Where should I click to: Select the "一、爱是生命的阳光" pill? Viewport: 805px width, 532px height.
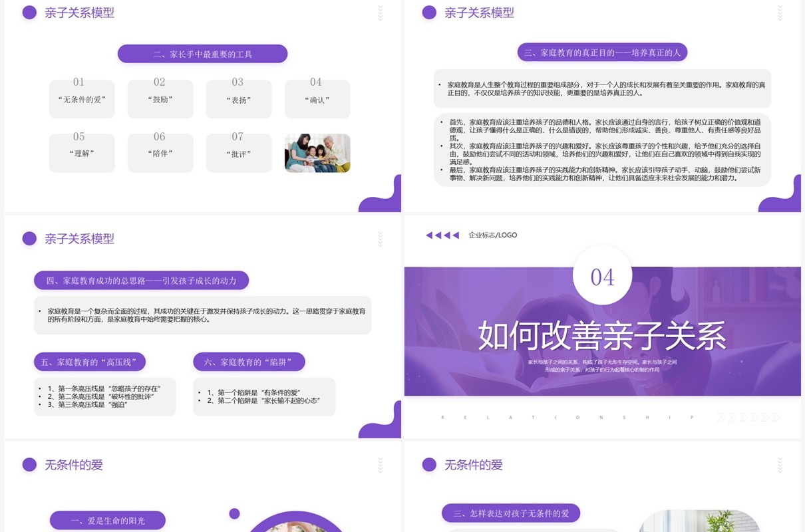pyautogui.click(x=108, y=521)
